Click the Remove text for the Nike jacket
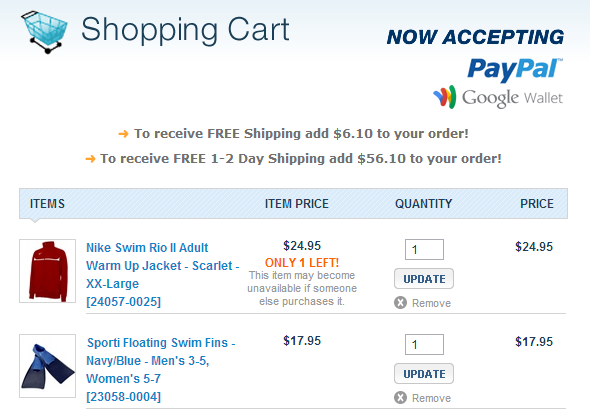This screenshot has height=416, width=590. [431, 303]
